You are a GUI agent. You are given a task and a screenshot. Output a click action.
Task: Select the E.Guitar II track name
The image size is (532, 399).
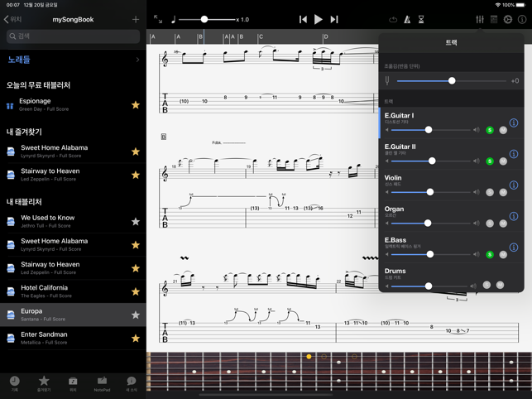400,147
